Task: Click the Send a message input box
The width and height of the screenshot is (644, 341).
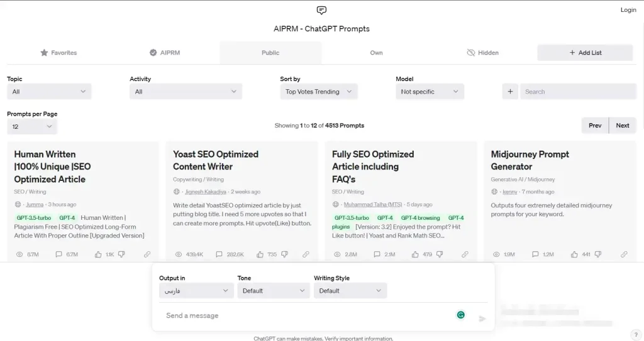Action: pos(306,315)
